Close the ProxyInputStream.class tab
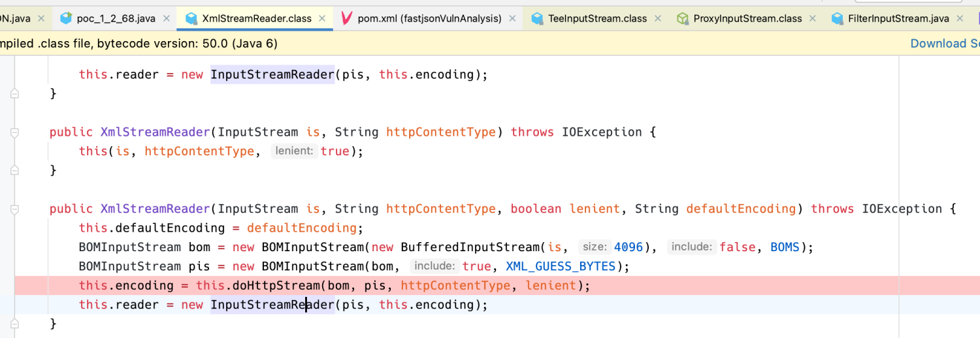The height and width of the screenshot is (338, 980). 813,18
